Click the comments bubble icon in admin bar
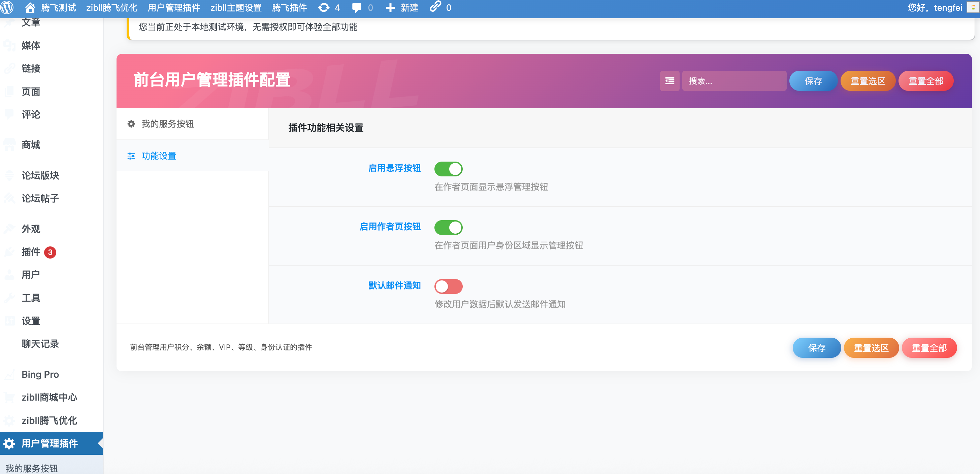 point(356,7)
